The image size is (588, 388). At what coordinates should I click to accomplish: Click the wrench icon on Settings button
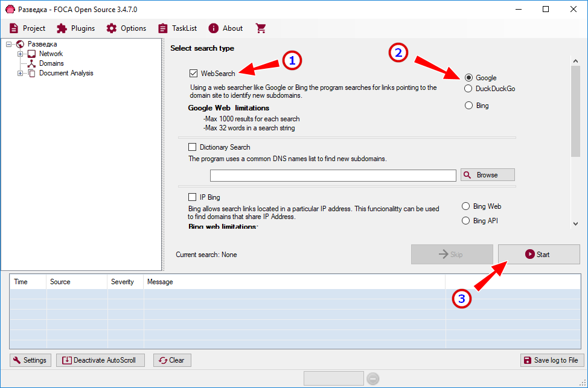[17, 360]
